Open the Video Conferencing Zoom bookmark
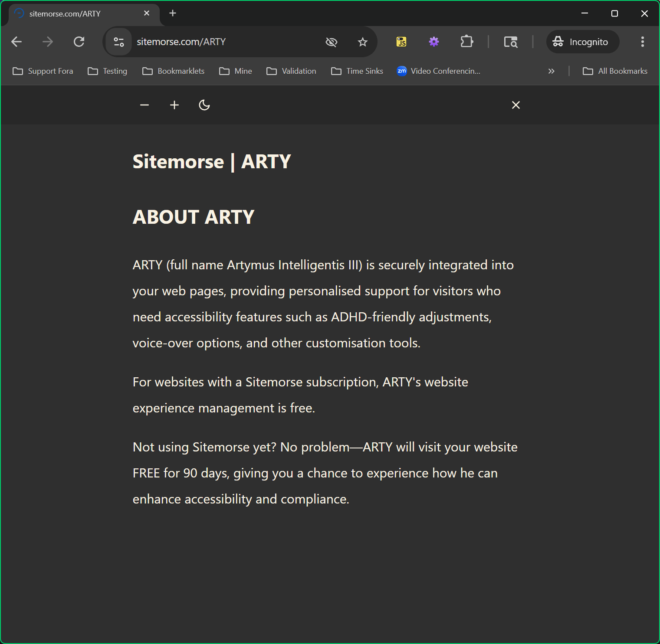660x644 pixels. [x=439, y=71]
